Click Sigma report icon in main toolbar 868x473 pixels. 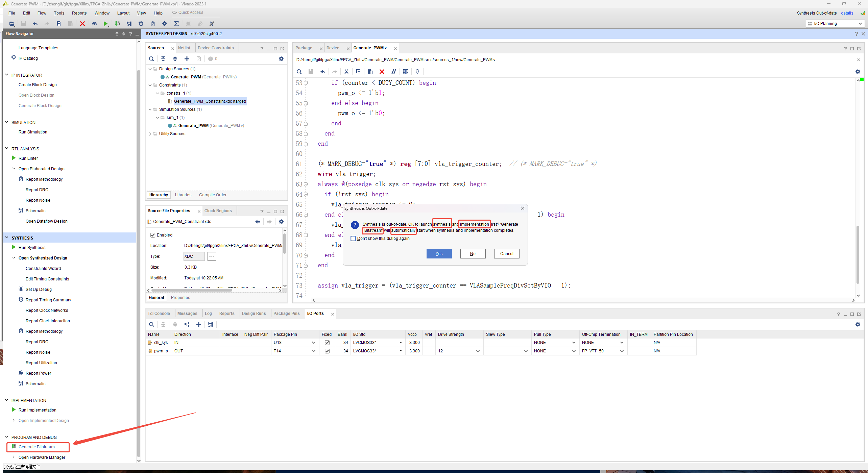[x=176, y=24]
